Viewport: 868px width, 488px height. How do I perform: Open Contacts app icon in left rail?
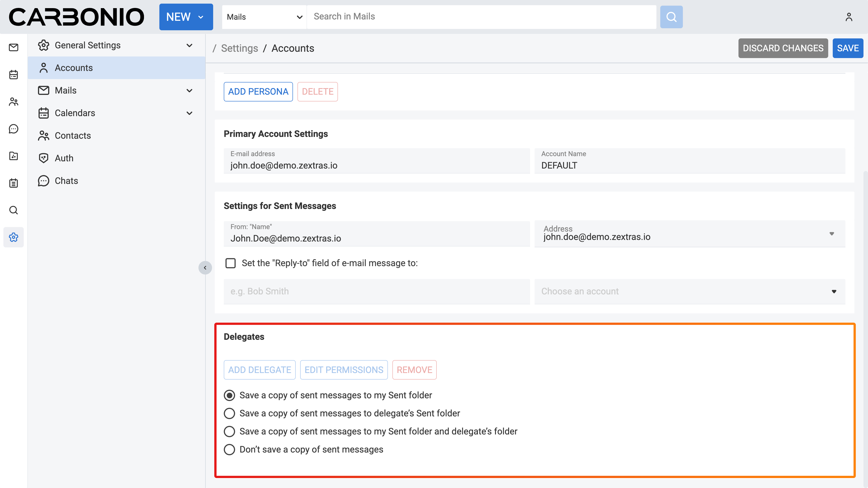pos(14,102)
